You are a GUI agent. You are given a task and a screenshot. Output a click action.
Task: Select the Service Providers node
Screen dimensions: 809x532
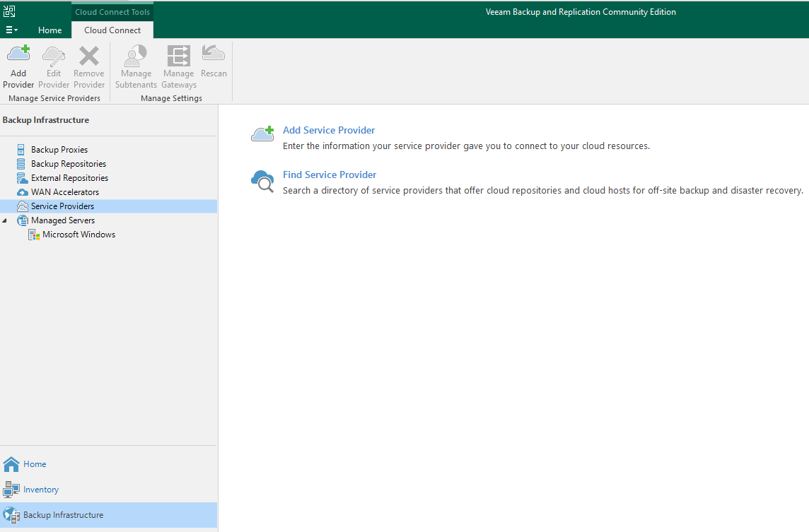(x=108, y=206)
